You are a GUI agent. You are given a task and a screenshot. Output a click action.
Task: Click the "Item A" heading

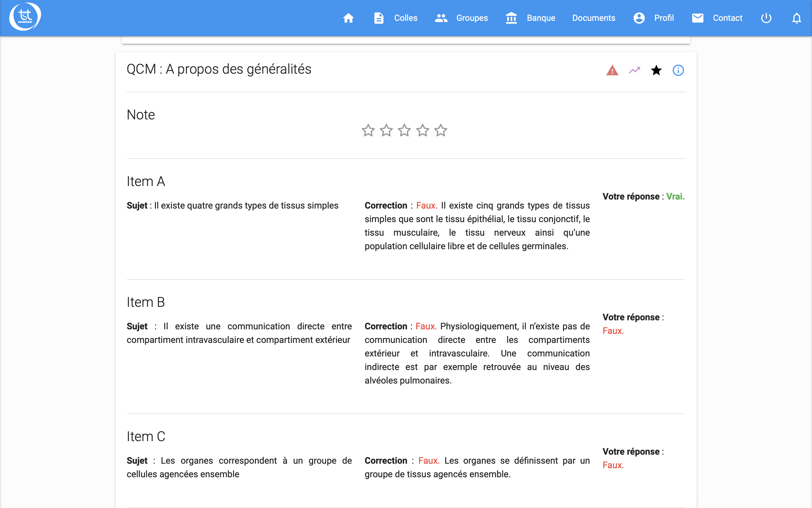click(x=145, y=181)
